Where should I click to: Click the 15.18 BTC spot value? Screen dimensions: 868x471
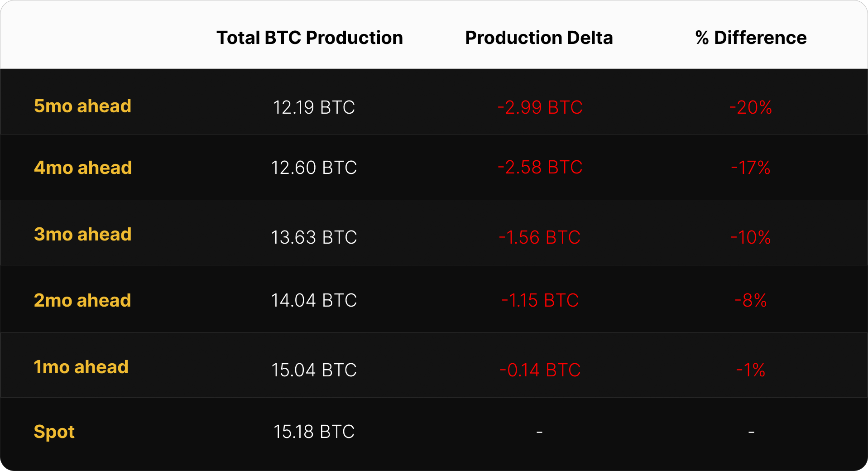314,432
